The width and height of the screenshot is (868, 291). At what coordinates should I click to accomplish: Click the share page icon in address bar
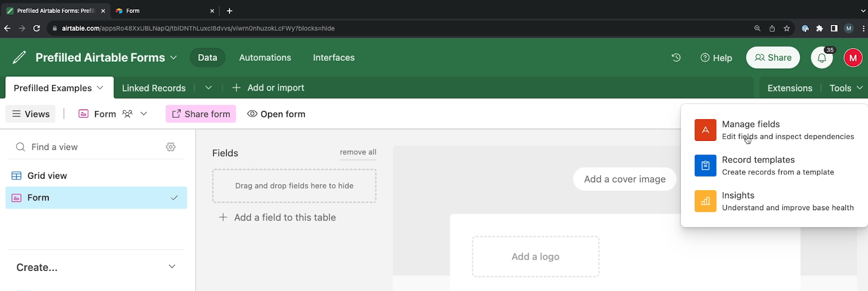[x=772, y=28]
